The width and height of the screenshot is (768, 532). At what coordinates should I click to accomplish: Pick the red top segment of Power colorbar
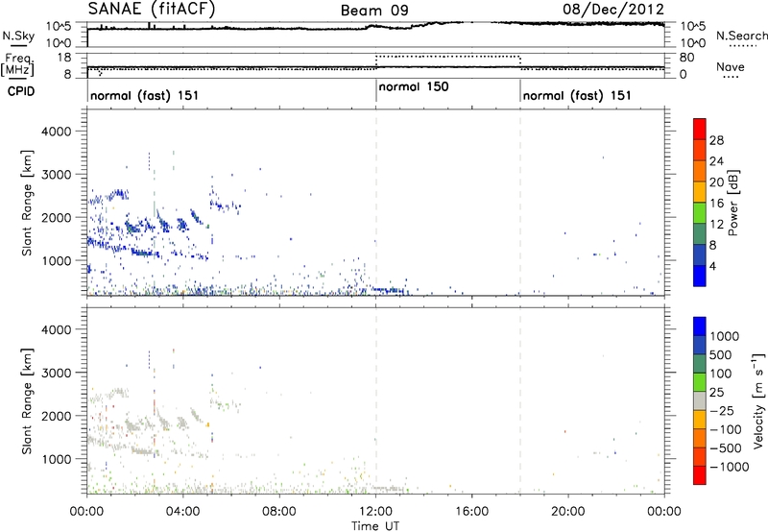700,129
